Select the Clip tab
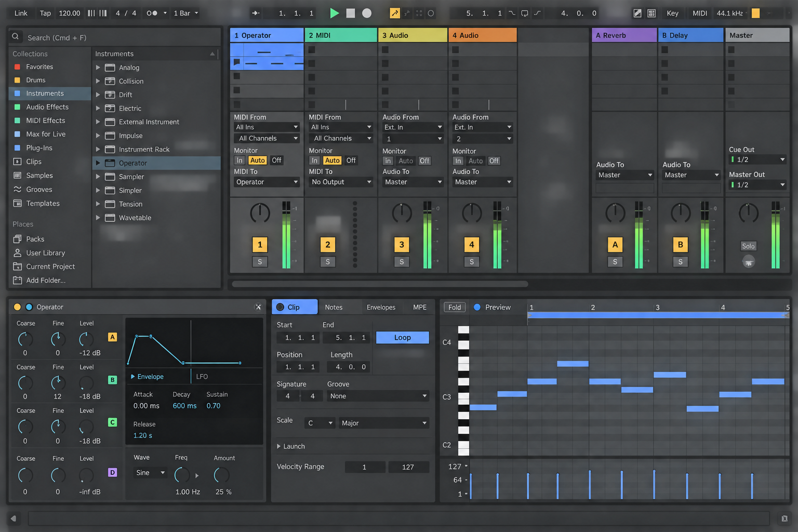This screenshot has width=798, height=532. click(x=295, y=307)
